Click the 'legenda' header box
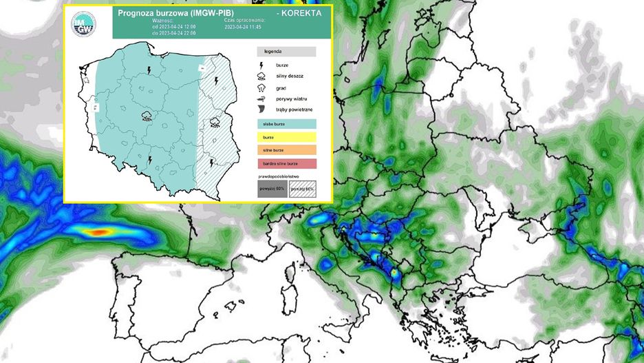Viewport: 644px width, 363px height. pos(287,52)
